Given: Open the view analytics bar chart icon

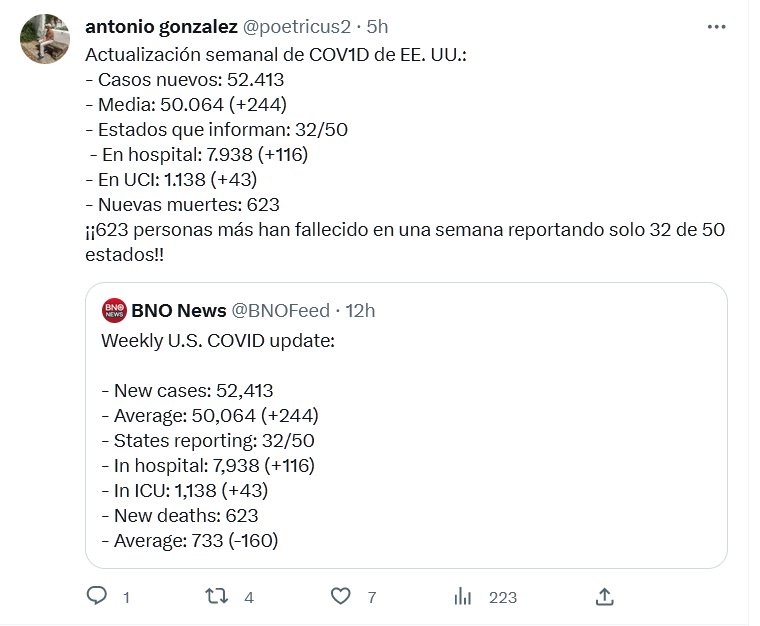Looking at the screenshot, I should 463,597.
